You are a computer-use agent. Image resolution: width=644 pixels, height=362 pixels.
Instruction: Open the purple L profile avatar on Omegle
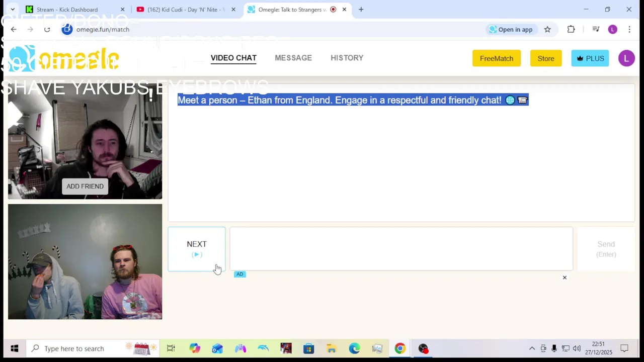tap(626, 58)
